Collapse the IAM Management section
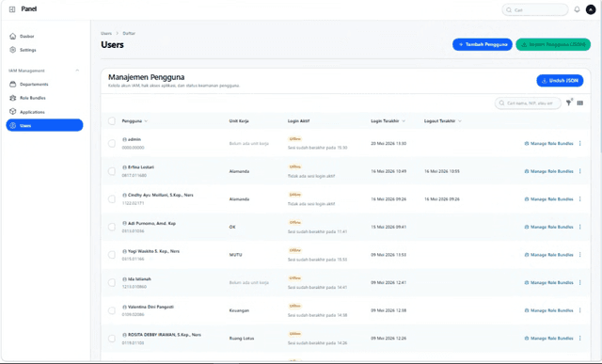This screenshot has height=364, width=602. pos(77,71)
